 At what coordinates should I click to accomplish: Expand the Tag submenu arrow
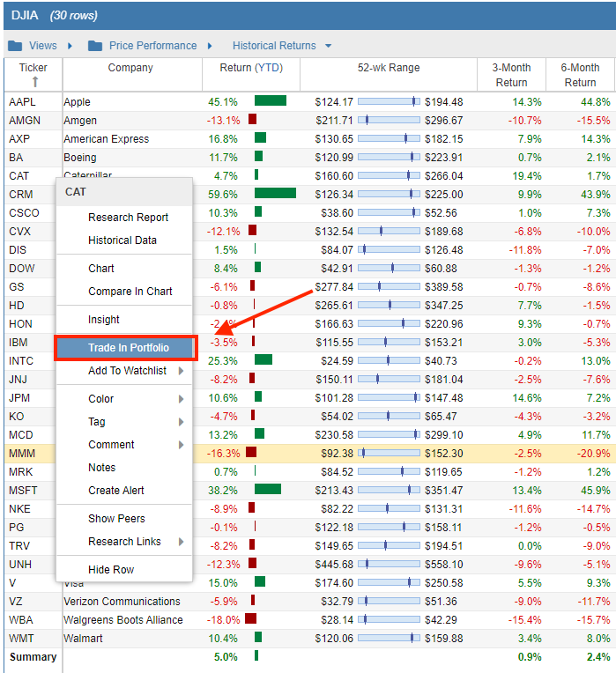pyautogui.click(x=182, y=422)
